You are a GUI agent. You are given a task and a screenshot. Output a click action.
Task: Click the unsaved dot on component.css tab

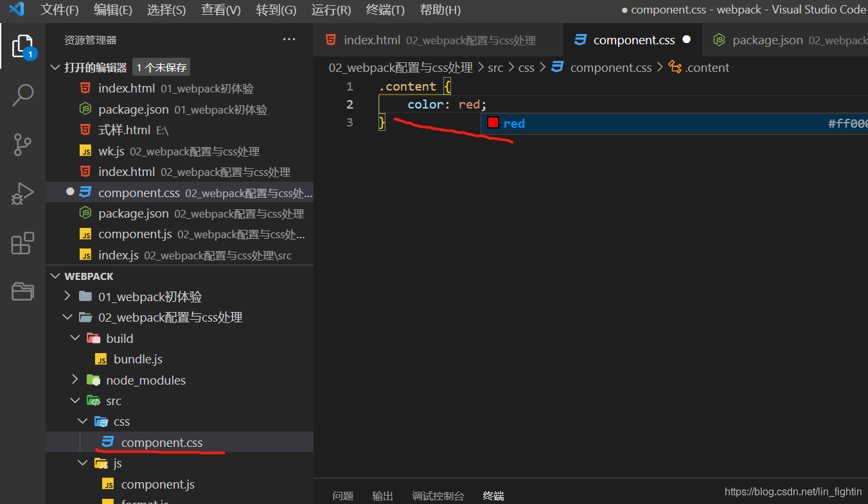[686, 40]
